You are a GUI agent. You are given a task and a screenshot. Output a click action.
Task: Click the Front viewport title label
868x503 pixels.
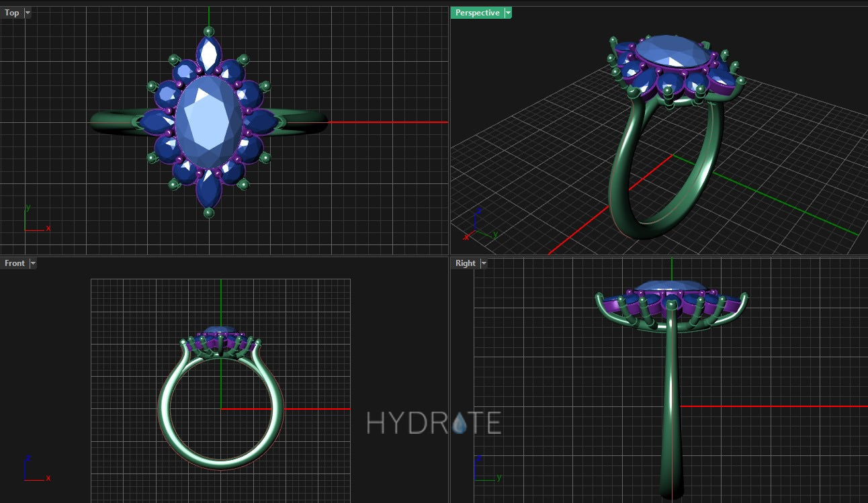point(15,263)
